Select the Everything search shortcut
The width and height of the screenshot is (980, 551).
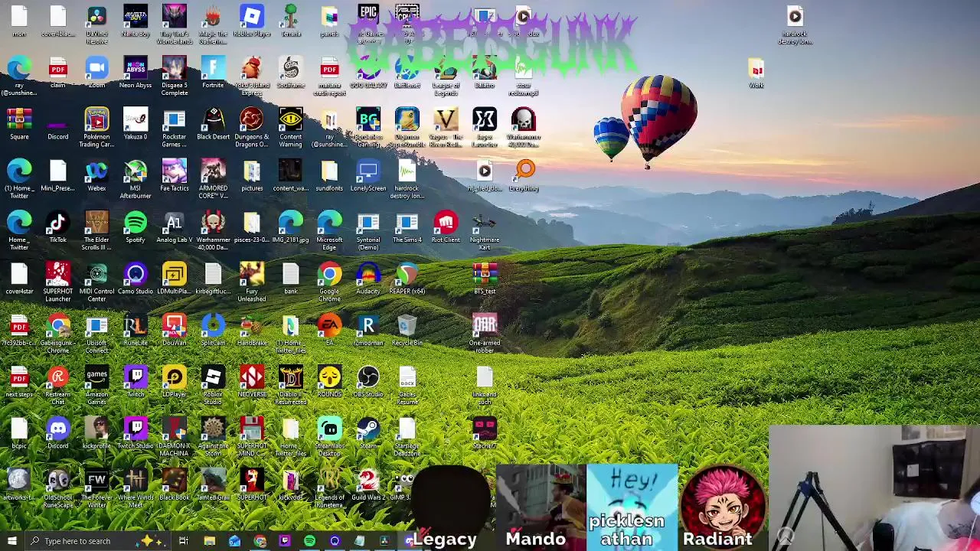pos(524,175)
